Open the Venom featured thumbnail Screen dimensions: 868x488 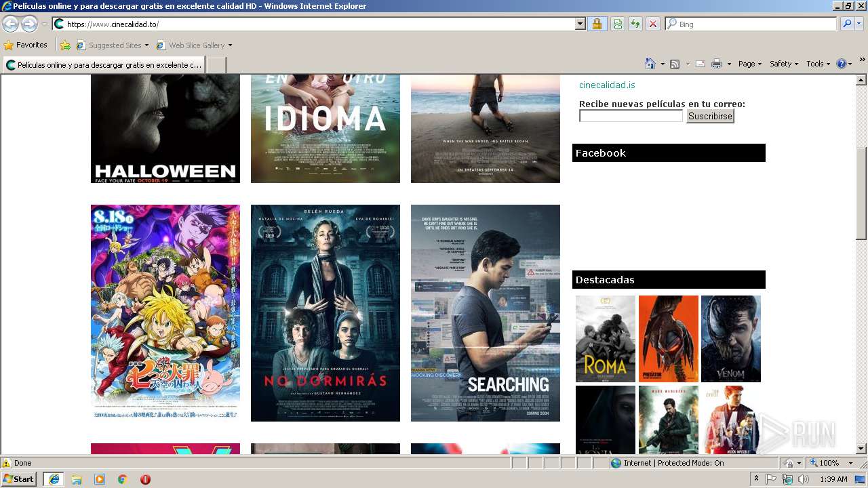[731, 339]
